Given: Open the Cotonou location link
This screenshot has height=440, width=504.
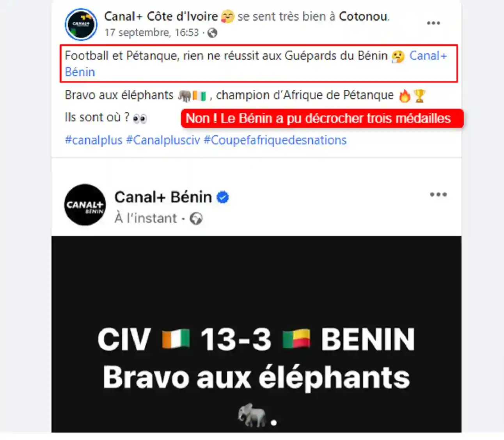Looking at the screenshot, I should pos(364,16).
